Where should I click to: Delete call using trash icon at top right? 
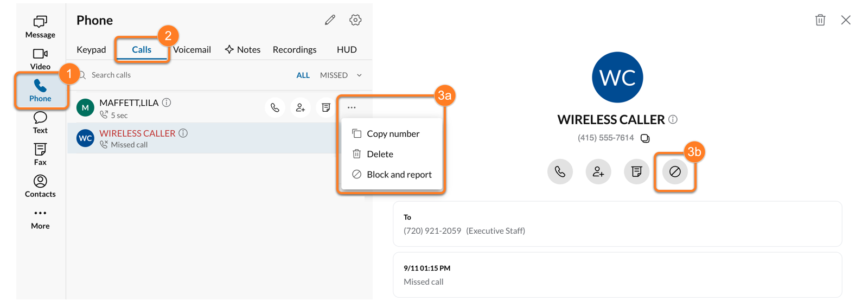click(x=820, y=20)
